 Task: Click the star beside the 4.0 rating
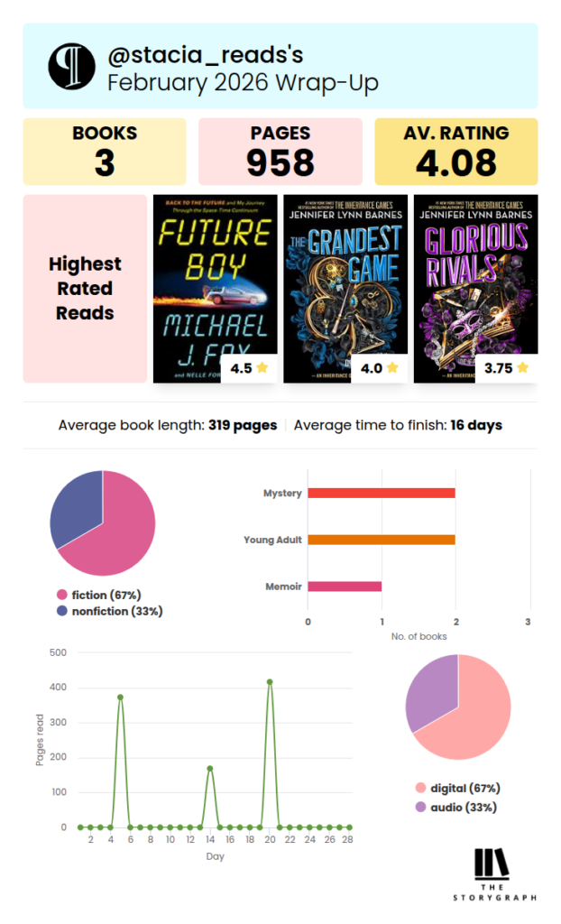(x=391, y=368)
